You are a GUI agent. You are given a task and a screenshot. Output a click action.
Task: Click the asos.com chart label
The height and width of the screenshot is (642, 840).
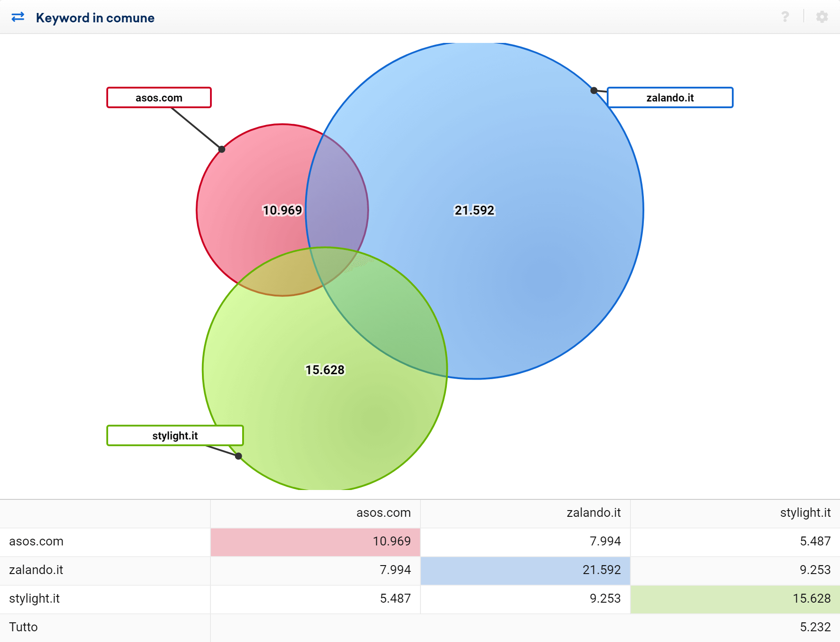[159, 97]
